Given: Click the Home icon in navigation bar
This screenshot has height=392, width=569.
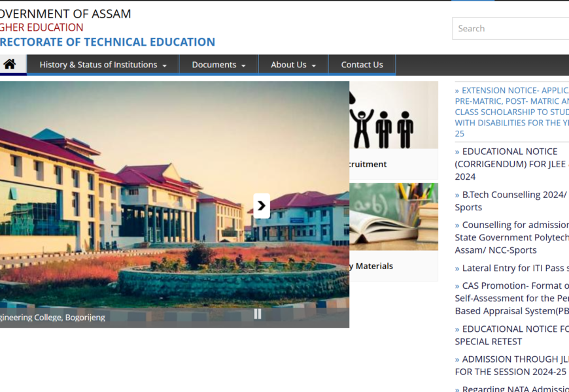Looking at the screenshot, I should [x=10, y=64].
